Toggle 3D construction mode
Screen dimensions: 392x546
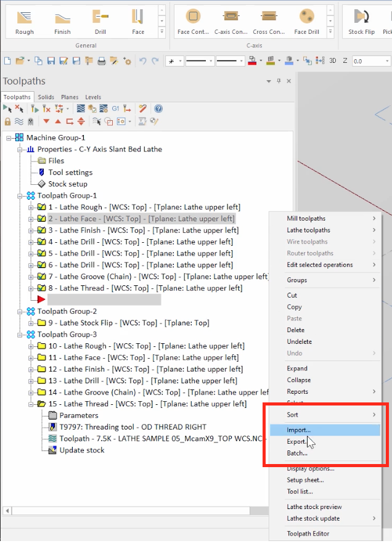[333, 61]
